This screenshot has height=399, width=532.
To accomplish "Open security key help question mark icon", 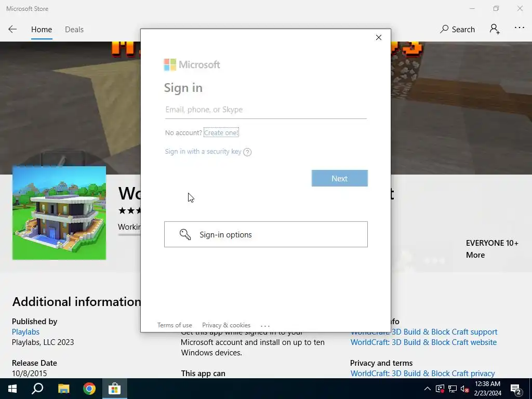I will [x=247, y=152].
